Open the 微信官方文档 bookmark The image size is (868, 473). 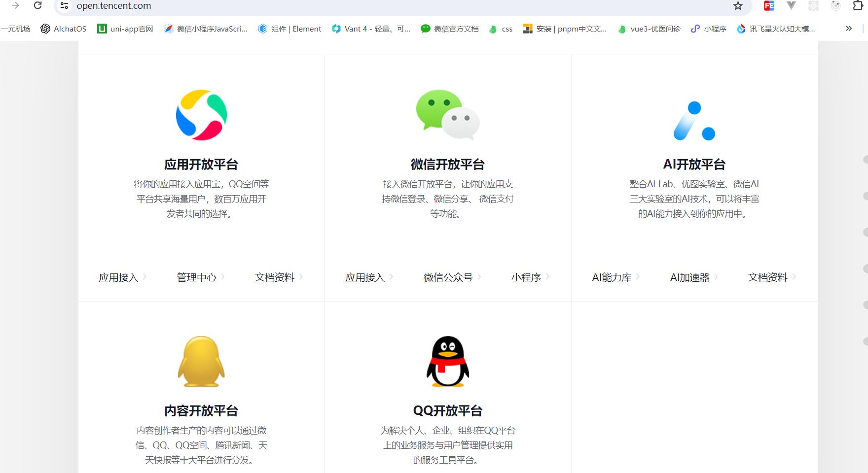click(449, 29)
